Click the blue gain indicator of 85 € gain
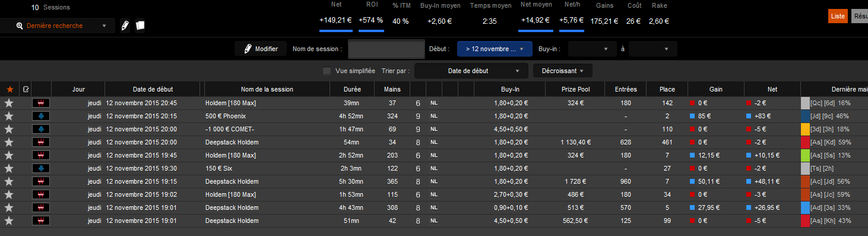The width and height of the screenshot is (868, 236). pyautogui.click(x=692, y=116)
